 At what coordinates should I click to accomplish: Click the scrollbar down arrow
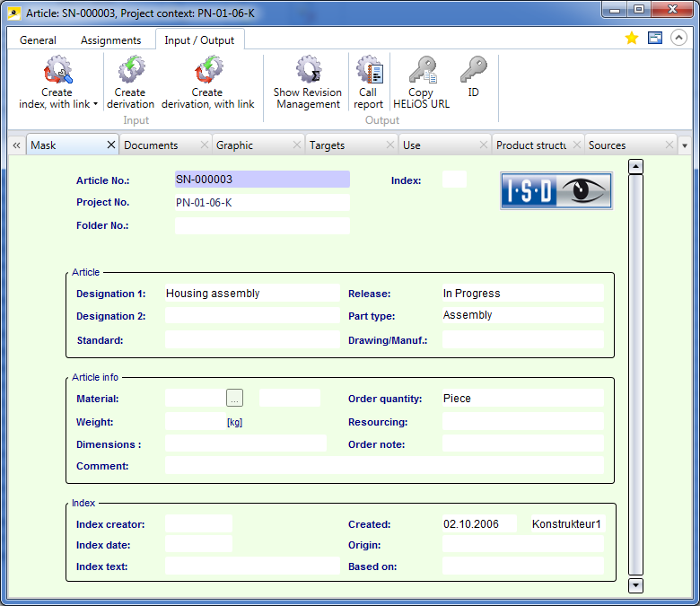click(635, 585)
